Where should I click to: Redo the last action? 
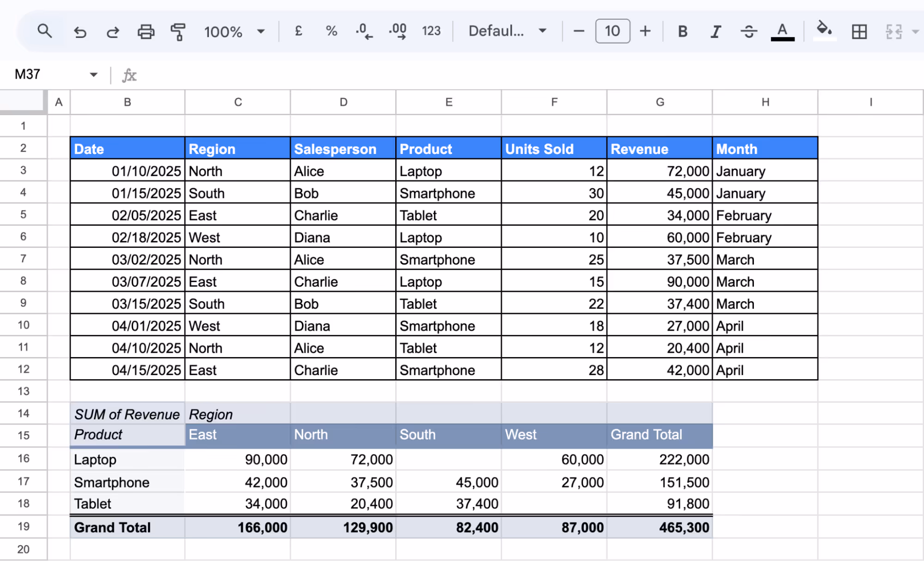pyautogui.click(x=112, y=31)
